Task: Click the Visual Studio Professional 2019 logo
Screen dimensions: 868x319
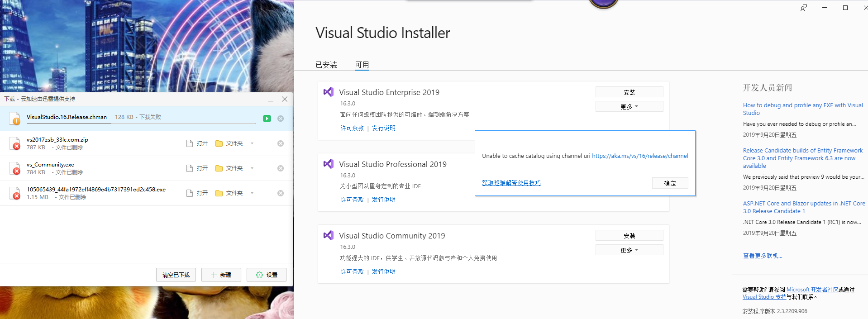Action: point(329,164)
